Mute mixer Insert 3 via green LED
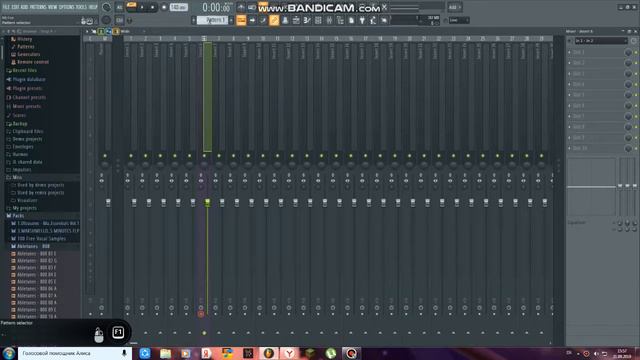The image size is (640, 360). (160, 156)
